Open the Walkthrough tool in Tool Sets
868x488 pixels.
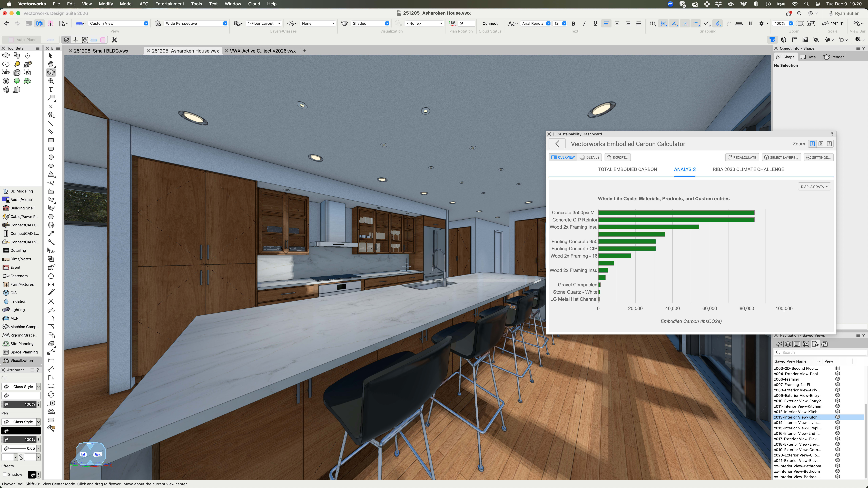click(16, 56)
